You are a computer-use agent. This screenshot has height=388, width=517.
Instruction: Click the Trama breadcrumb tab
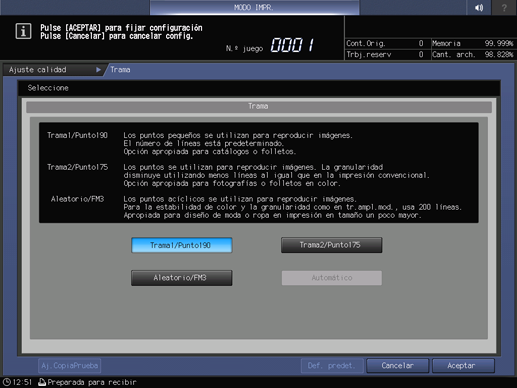pos(120,70)
